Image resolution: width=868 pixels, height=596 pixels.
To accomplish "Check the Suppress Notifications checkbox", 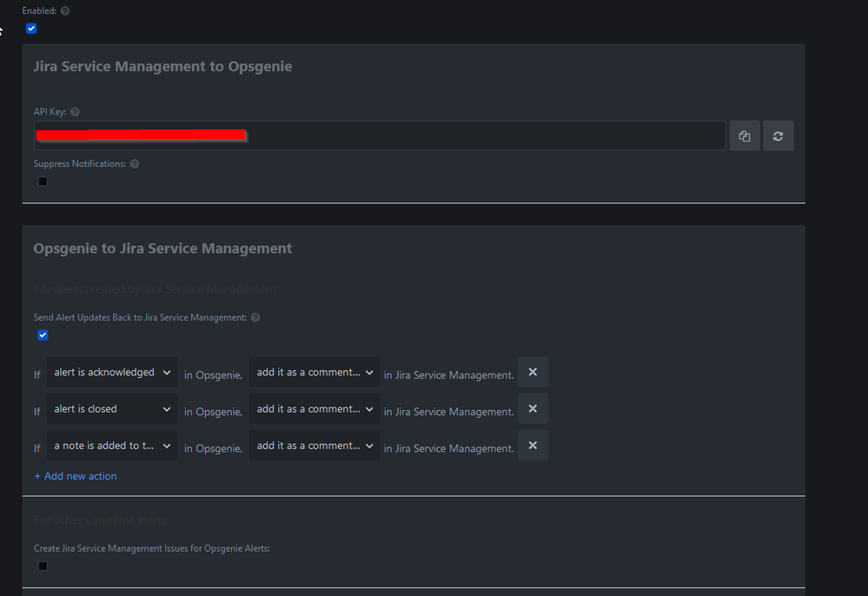I will (x=43, y=182).
